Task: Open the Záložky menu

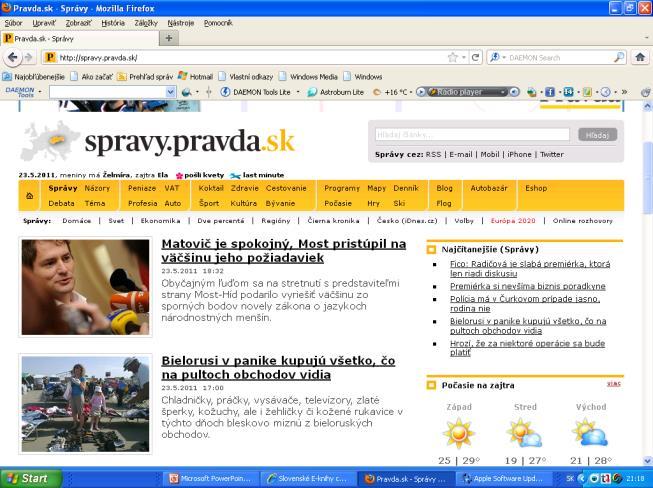Action: click(x=146, y=23)
